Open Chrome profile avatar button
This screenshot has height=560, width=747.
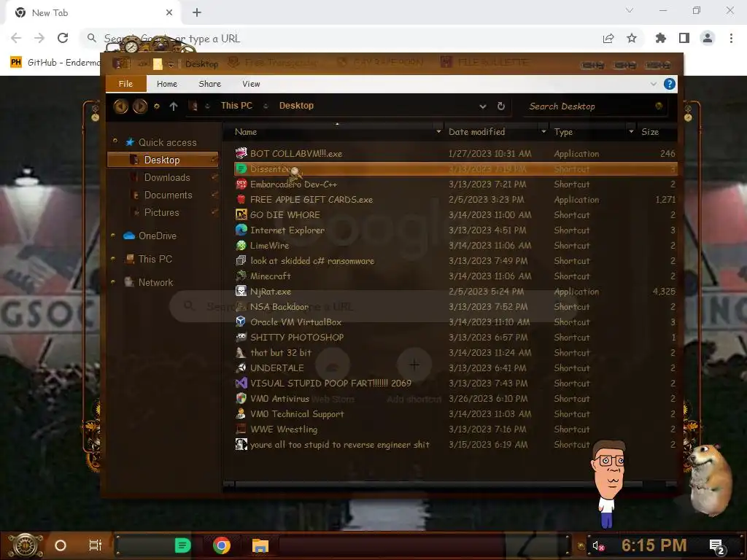point(708,38)
